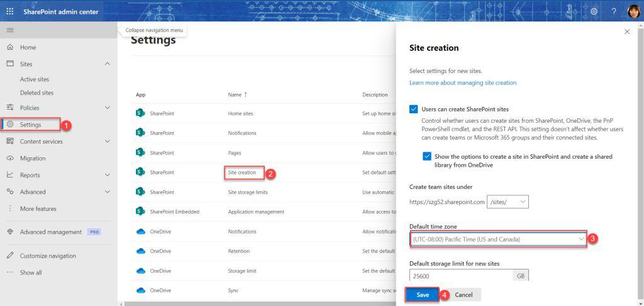
Task: Click the Advanced management diamond icon
Action: coord(10,232)
